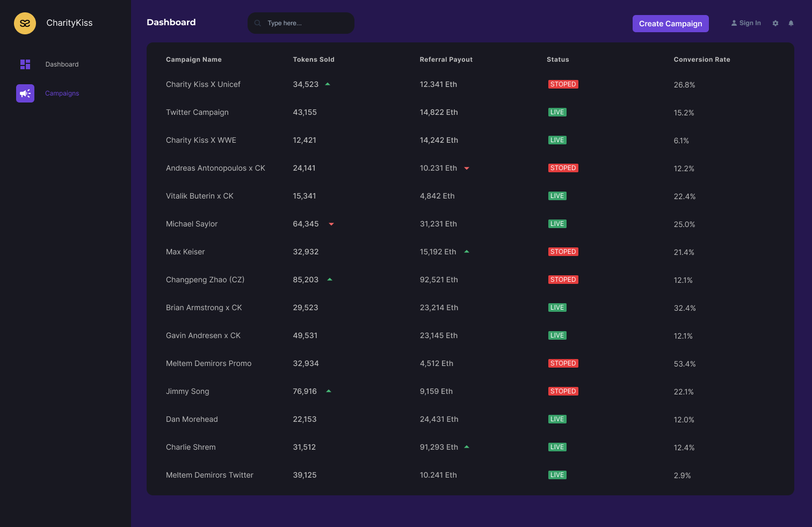Click the Sign In link
Image resolution: width=812 pixels, height=527 pixels.
coord(750,23)
